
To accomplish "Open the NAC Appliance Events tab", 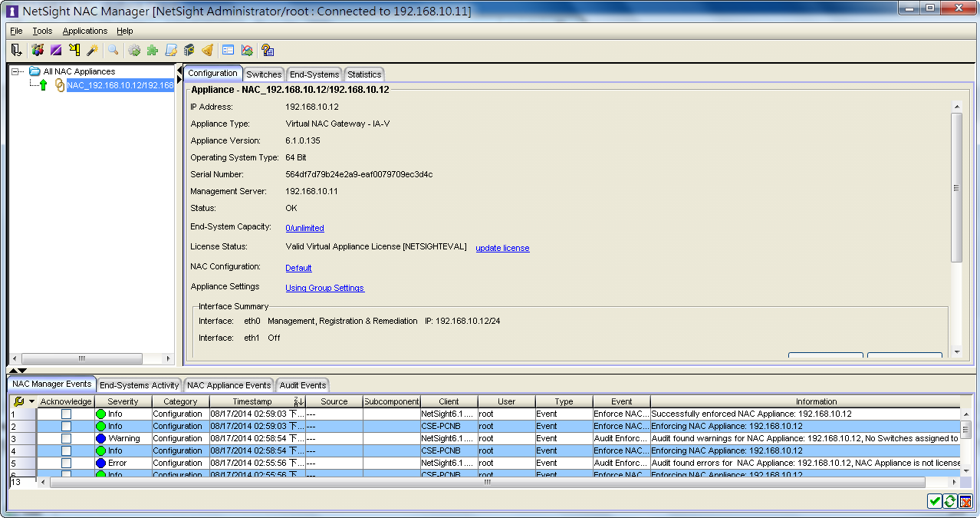I will pos(229,385).
